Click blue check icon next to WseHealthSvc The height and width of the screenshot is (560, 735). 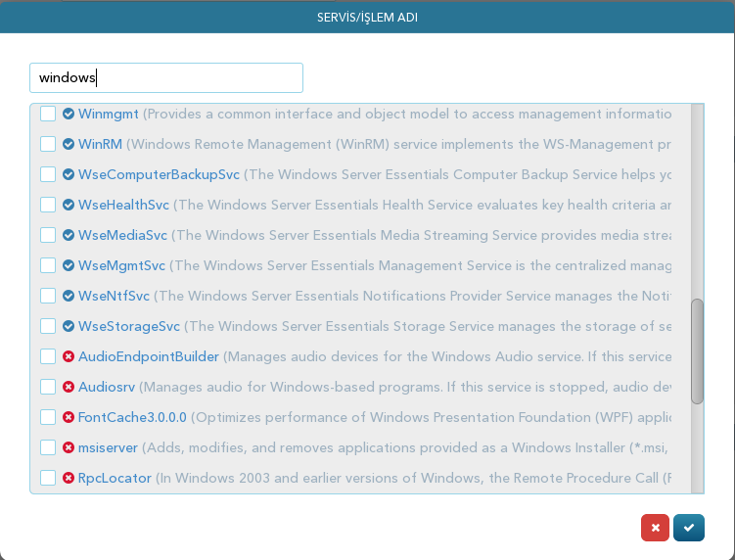pos(69,205)
